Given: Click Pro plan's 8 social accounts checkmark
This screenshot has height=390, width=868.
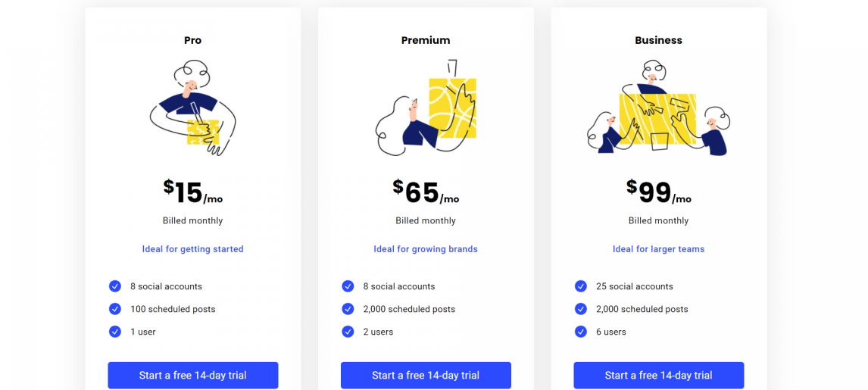Looking at the screenshot, I should click(115, 286).
